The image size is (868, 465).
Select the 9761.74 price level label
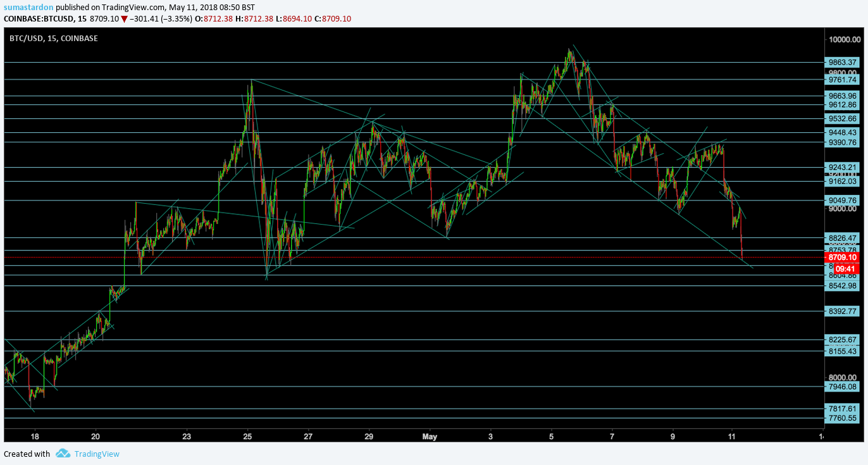coord(843,80)
